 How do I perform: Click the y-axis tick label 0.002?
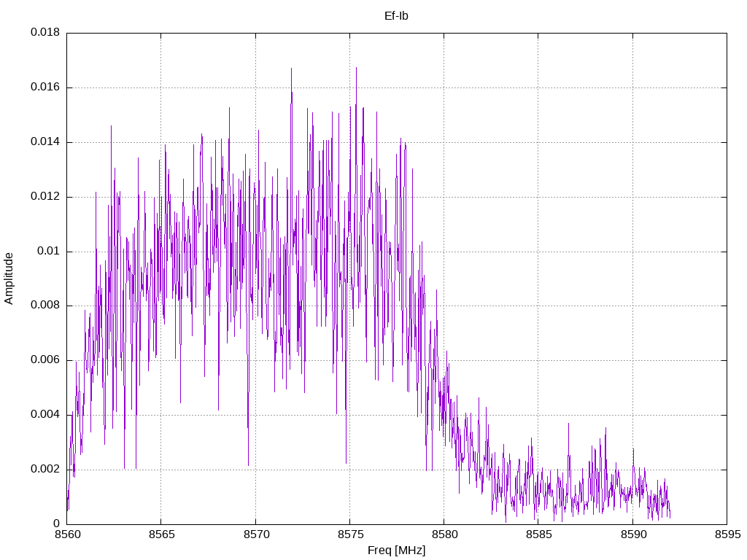45,469
